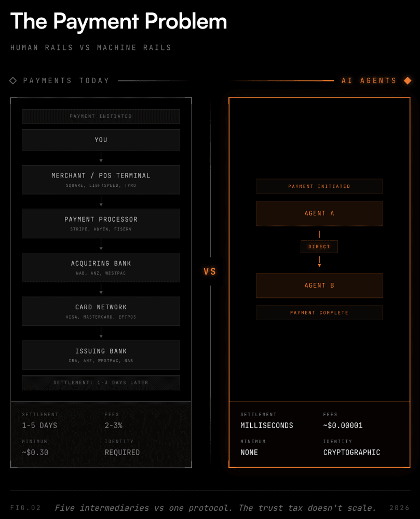420x519 pixels.
Task: Select the Payment Processor box
Action: [x=101, y=223]
